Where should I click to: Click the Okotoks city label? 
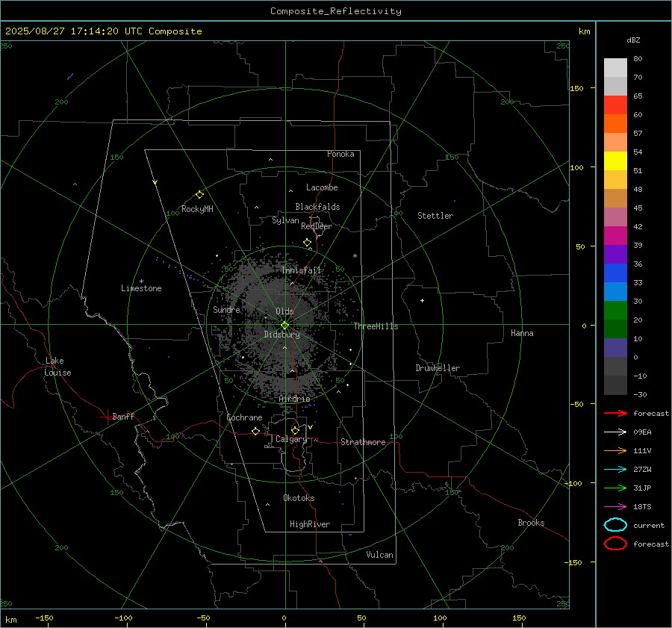click(299, 498)
